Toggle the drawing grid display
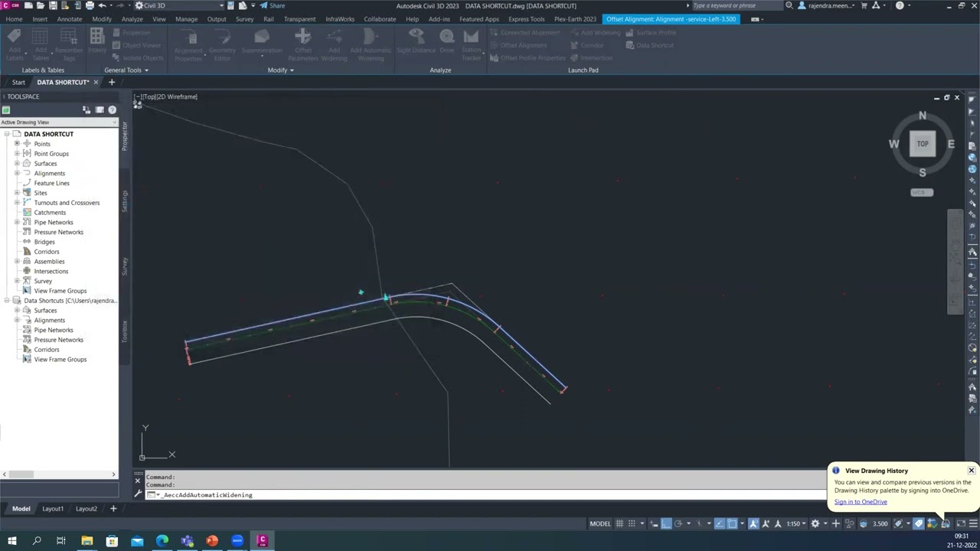The height and width of the screenshot is (551, 980). (x=619, y=523)
